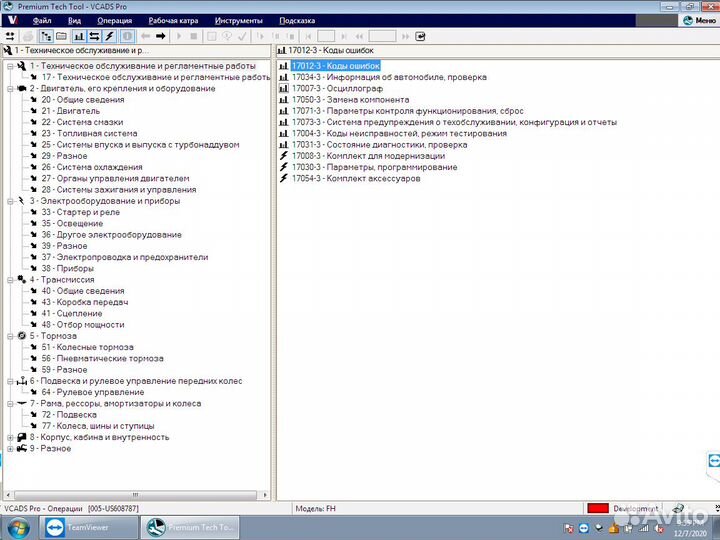Click the exit icon at toolbar's end
720x540 pixels.
click(420, 36)
